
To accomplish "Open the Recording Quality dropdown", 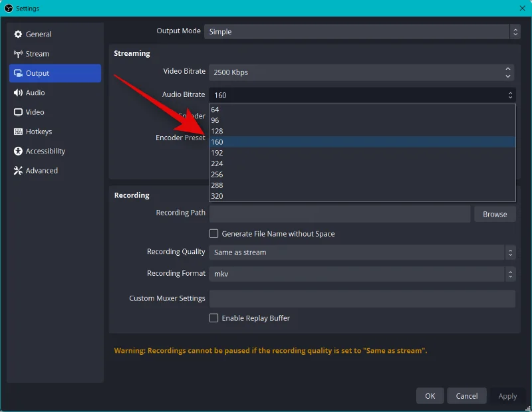I will point(362,253).
